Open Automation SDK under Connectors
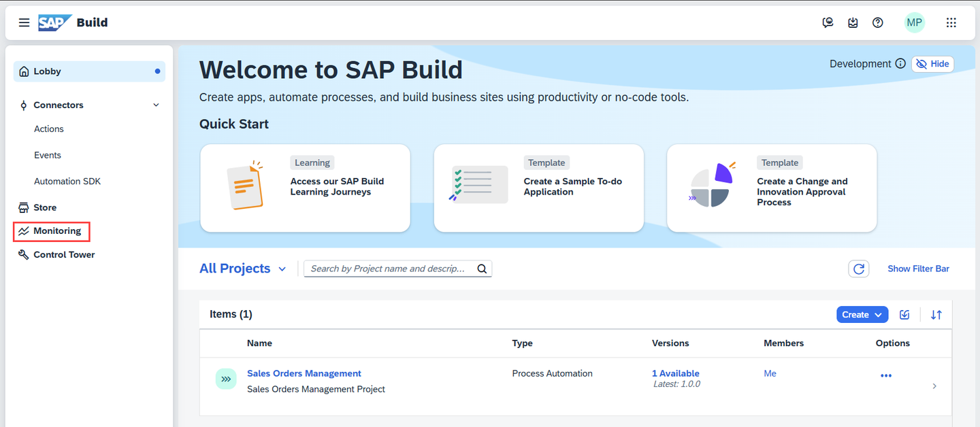This screenshot has width=980, height=427. [x=67, y=182]
